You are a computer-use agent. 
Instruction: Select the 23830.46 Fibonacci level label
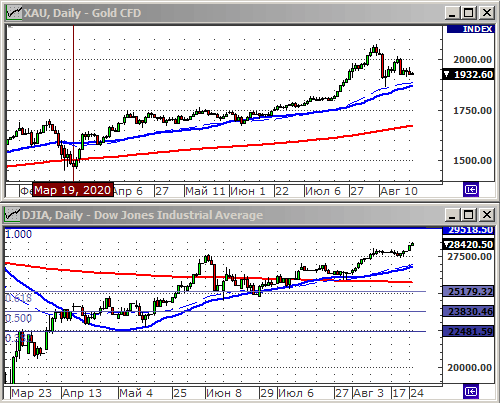[x=468, y=312]
